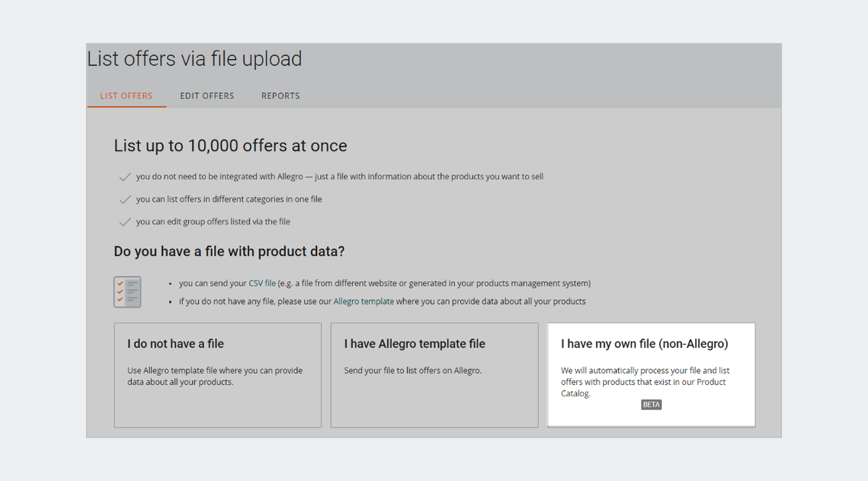Image resolution: width=868 pixels, height=481 pixels.
Task: Click checkmark icon beside Allegro integration note
Action: 125,176
